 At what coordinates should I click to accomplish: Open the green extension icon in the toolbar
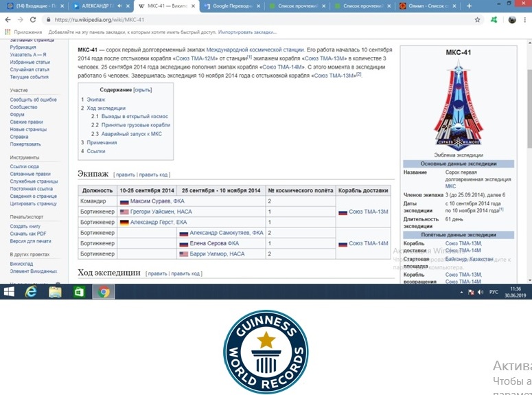(x=494, y=20)
